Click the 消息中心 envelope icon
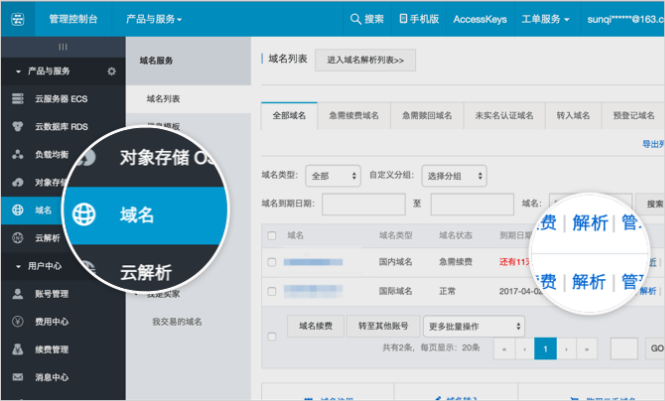This screenshot has width=665, height=401. [x=17, y=378]
